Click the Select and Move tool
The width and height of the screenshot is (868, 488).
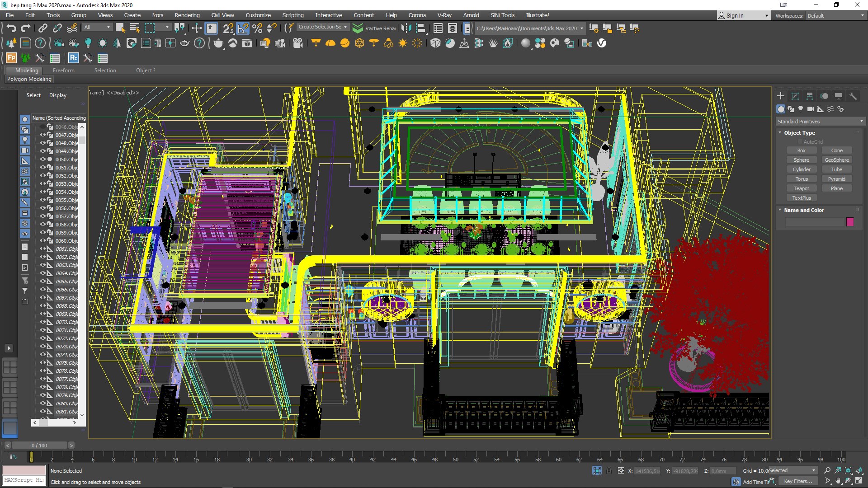[196, 28]
